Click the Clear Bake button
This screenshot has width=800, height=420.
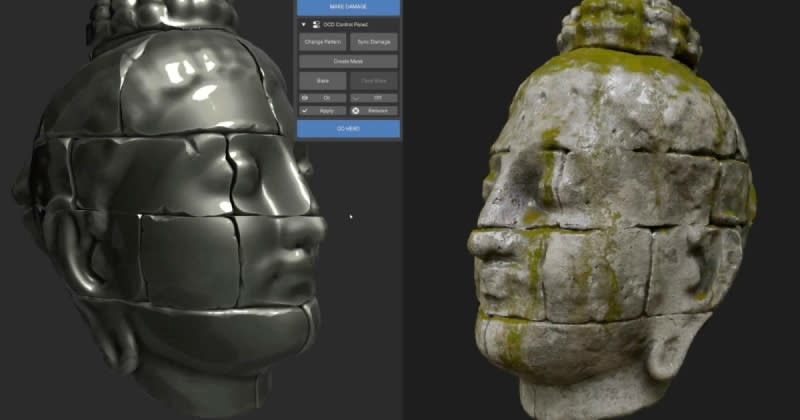tap(373, 80)
